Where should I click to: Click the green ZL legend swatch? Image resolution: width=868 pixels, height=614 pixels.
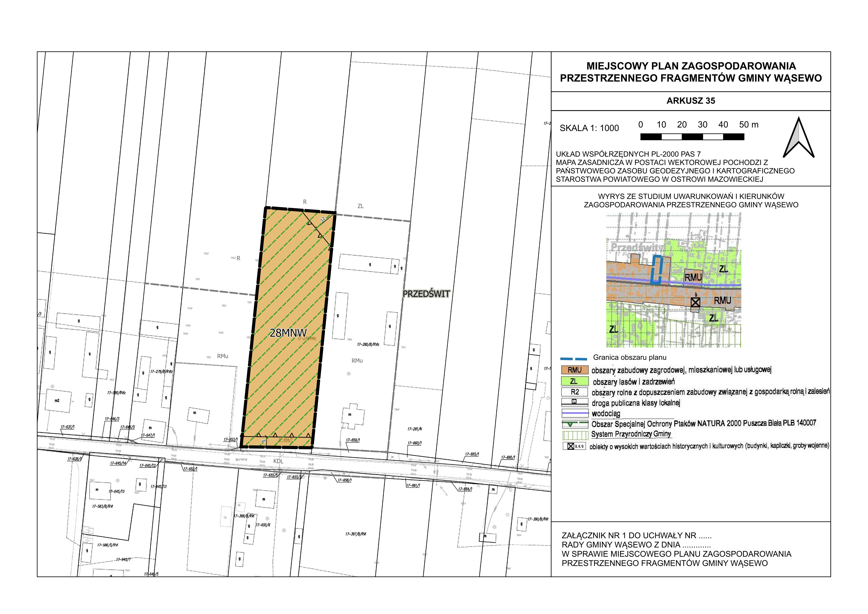coord(575,381)
